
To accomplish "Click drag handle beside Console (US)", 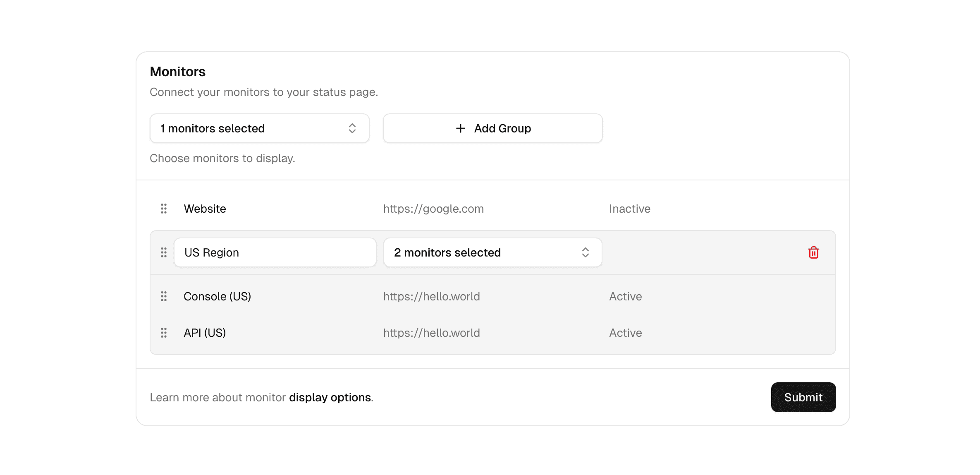I will click(164, 296).
